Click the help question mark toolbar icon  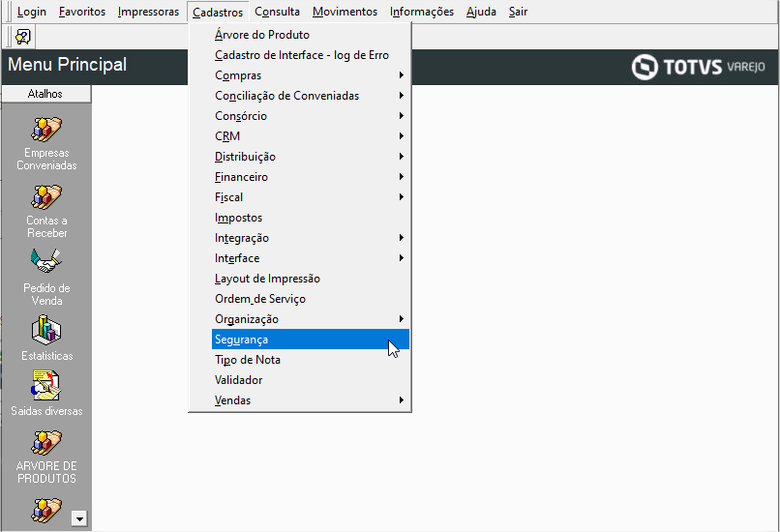(x=23, y=37)
